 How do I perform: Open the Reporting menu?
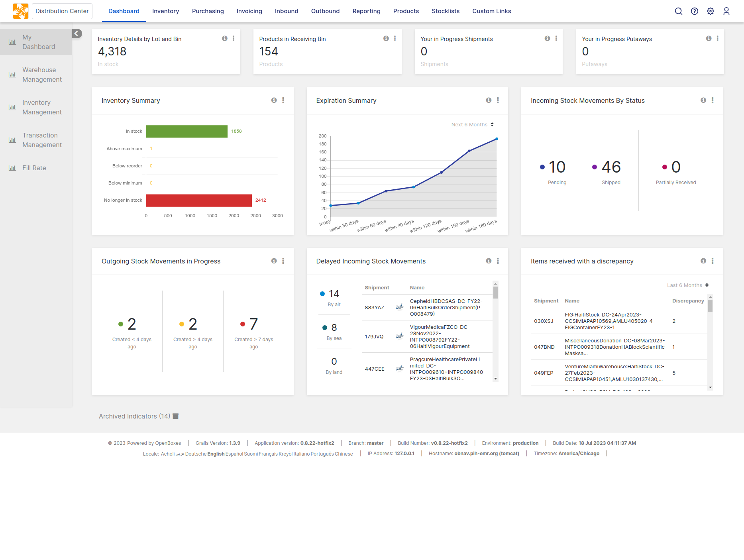(366, 11)
